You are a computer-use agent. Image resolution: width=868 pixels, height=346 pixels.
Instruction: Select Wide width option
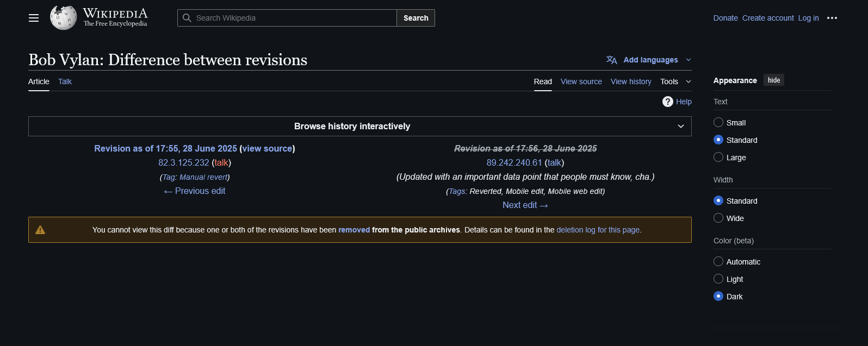click(x=718, y=218)
